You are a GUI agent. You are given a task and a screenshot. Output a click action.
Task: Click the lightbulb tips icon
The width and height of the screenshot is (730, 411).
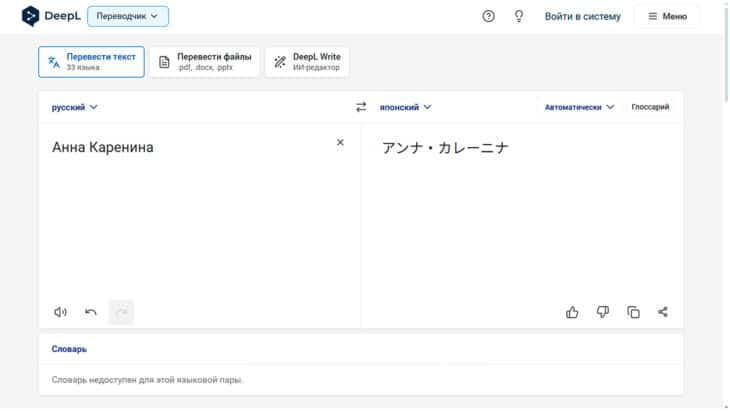pyautogui.click(x=519, y=16)
